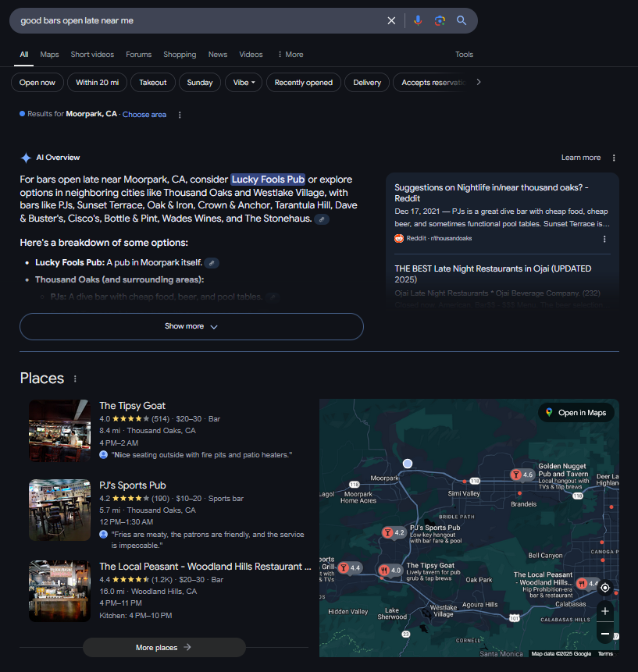Click the More places button
The image size is (638, 672).
click(164, 648)
